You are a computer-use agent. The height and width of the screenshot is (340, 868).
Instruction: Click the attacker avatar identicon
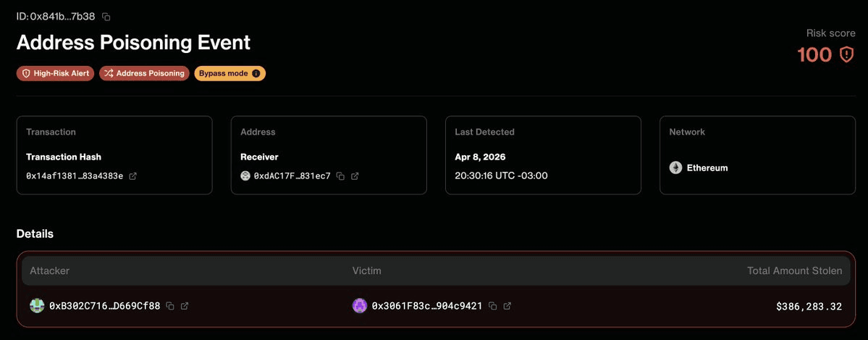(37, 306)
